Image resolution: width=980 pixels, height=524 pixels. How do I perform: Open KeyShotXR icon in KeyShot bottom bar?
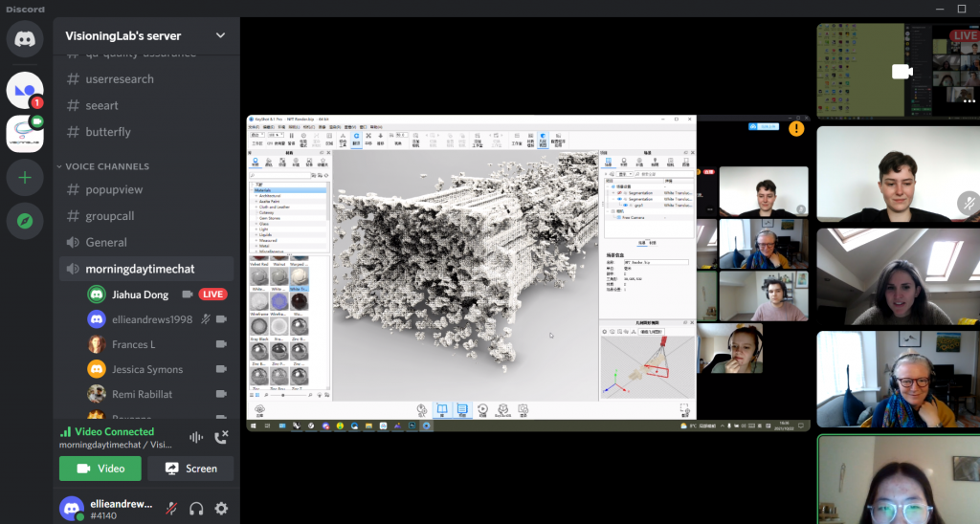[502, 409]
